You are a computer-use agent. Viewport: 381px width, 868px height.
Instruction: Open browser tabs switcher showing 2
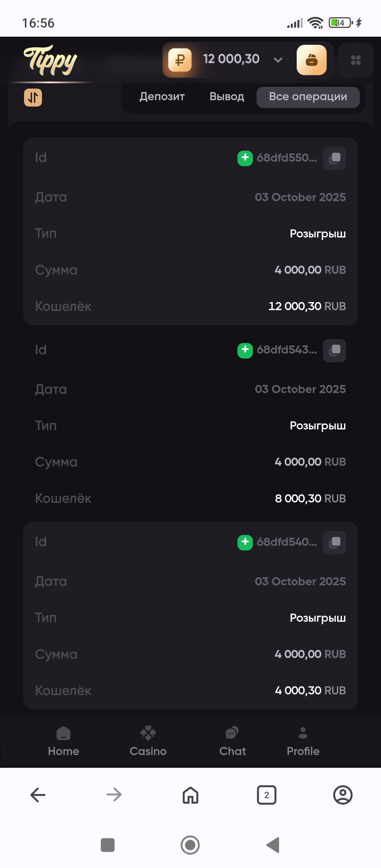[x=267, y=795]
